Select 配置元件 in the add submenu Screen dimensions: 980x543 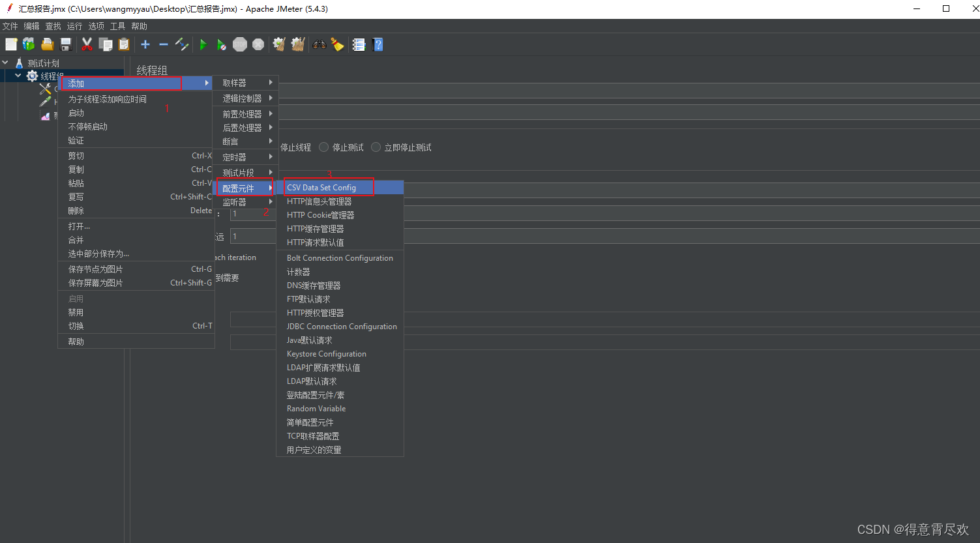point(246,188)
